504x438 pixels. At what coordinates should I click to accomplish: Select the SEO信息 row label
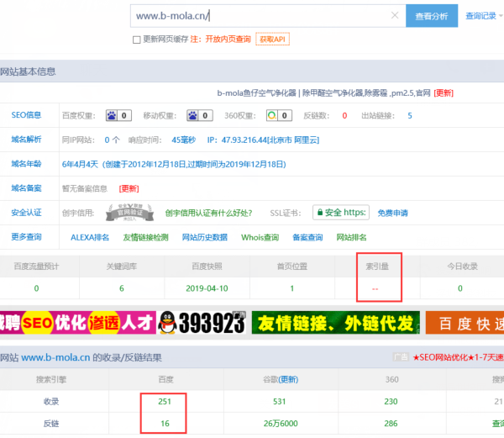point(26,115)
